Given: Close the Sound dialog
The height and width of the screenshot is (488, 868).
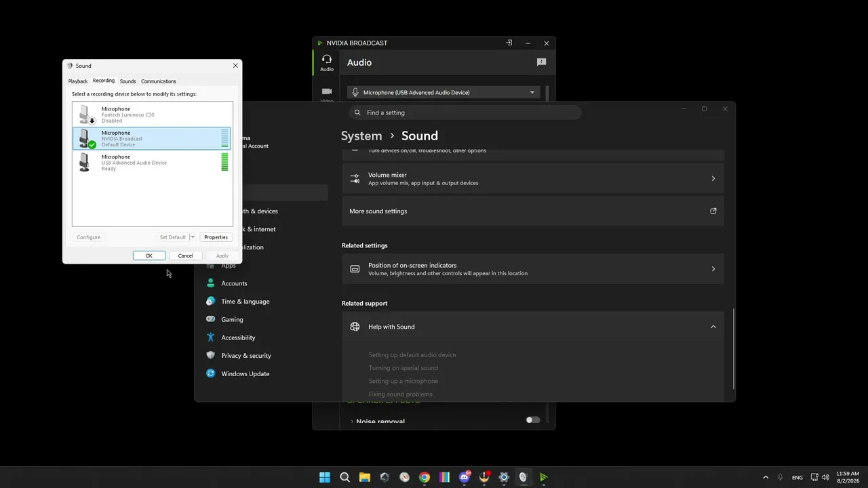Looking at the screenshot, I should coord(235,66).
